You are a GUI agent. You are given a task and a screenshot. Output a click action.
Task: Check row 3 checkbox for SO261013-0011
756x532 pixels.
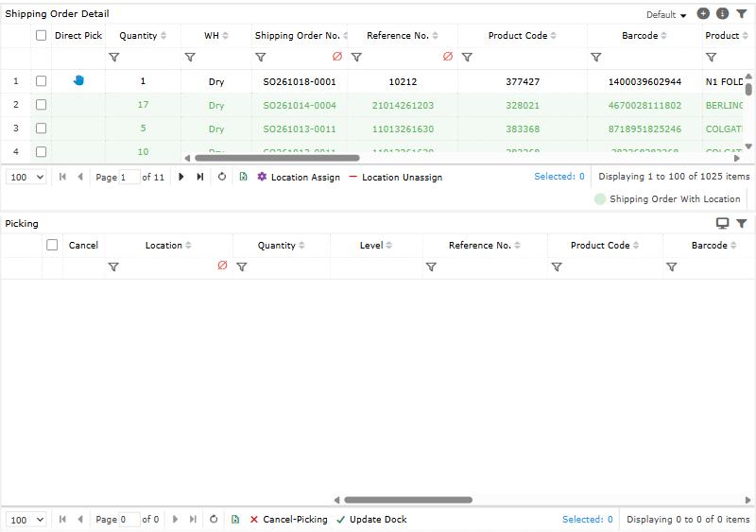[41, 129]
